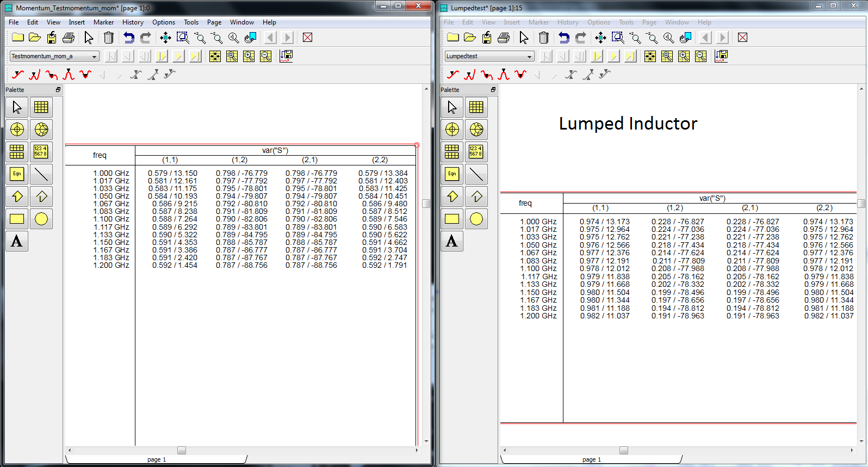The height and width of the screenshot is (467, 868).
Task: Open the Tools menu in Momentum window
Action: pyautogui.click(x=191, y=22)
